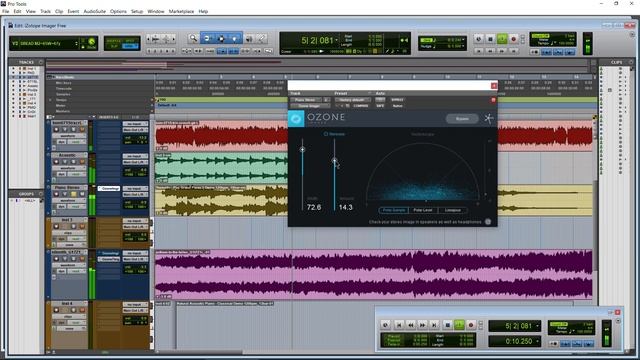
Task: Open the File menu
Action: click(5, 11)
